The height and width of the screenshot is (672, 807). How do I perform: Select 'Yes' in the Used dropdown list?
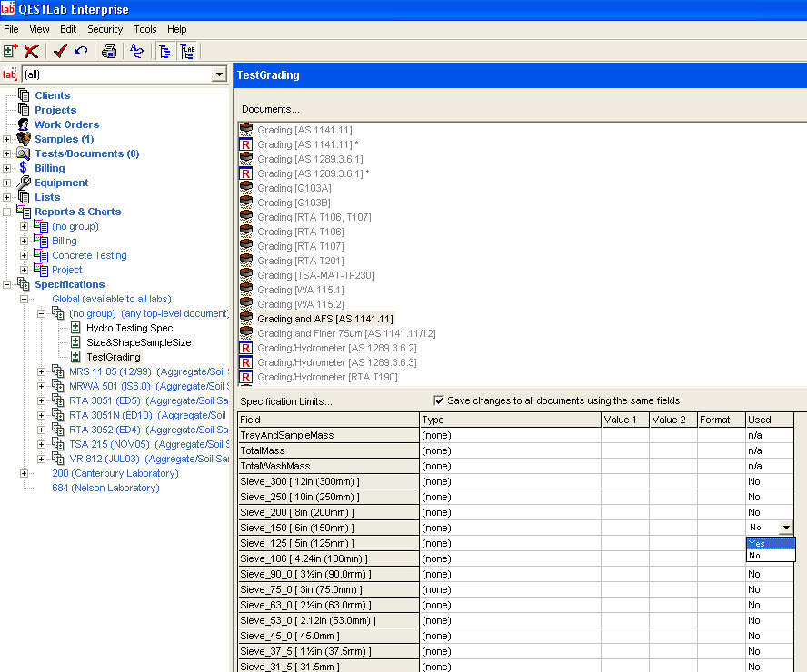tap(770, 543)
